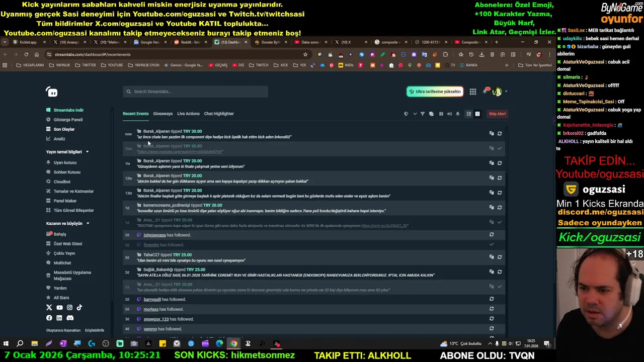Image resolution: width=644 pixels, height=362 pixels.
Task: Switch to the Giveaways tab
Action: [163, 114]
